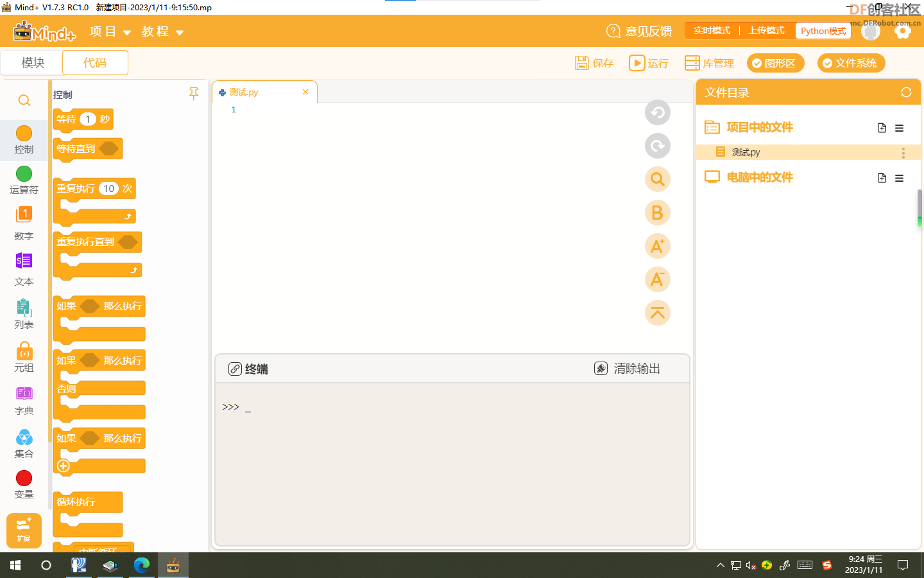Toggle the 图形区 graphics area
The image size is (924, 578).
point(775,63)
